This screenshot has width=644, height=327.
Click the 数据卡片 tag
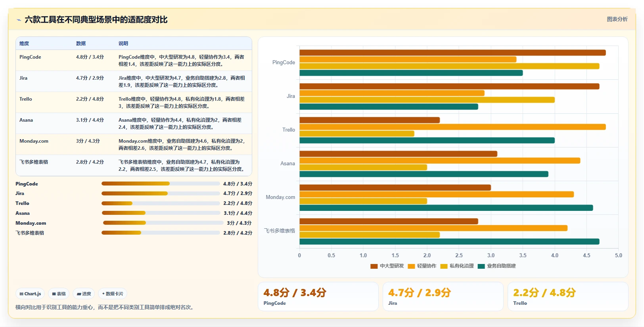[x=113, y=294]
